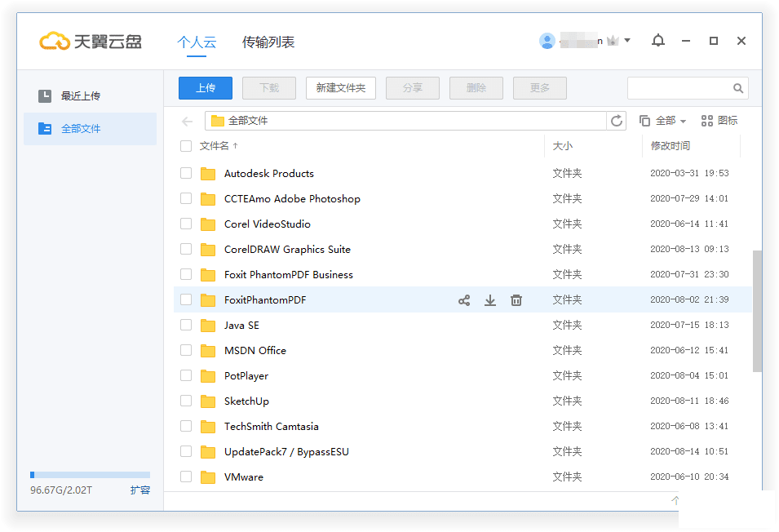Click the 下载 button
This screenshot has height=532, width=779.
pos(268,88)
